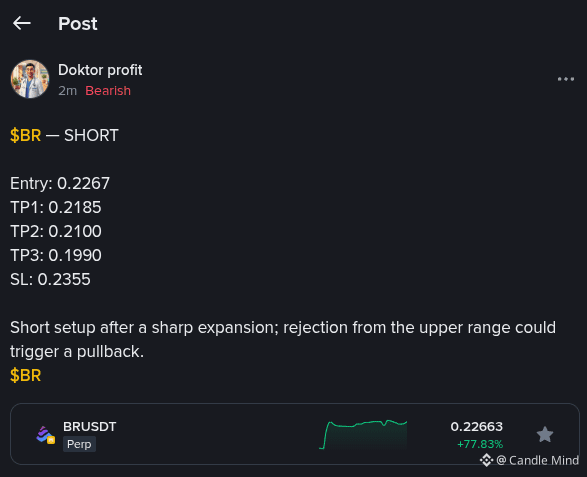
Task: View the BRUSDT mini price chart
Action: coord(363,434)
